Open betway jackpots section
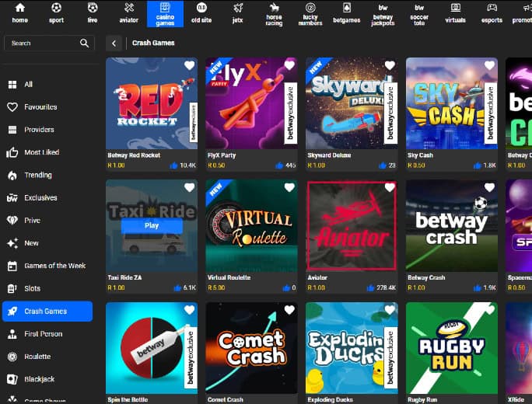 coord(383,14)
